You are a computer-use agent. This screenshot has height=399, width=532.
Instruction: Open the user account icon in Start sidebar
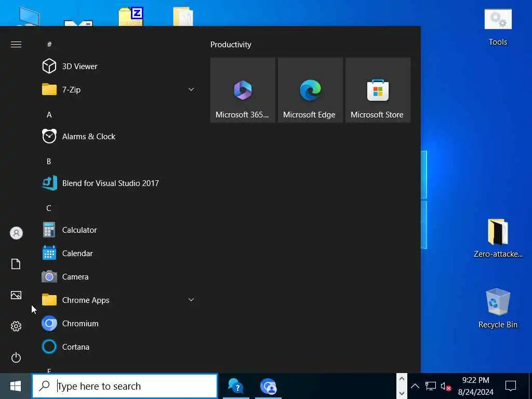tap(16, 233)
